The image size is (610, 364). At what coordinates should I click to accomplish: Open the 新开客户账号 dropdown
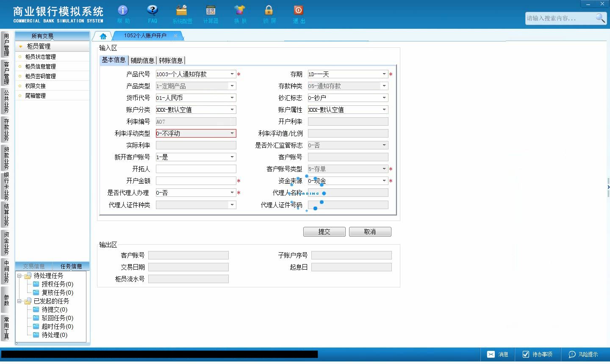tap(232, 157)
